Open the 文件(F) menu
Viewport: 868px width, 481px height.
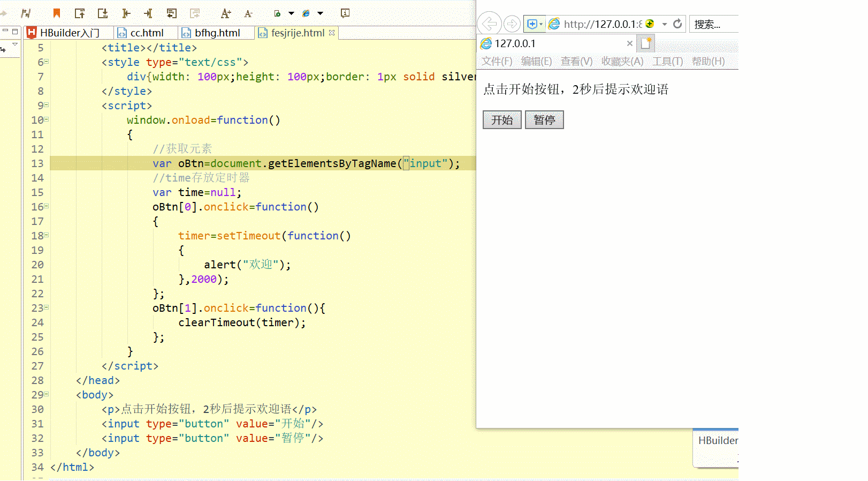click(x=497, y=61)
